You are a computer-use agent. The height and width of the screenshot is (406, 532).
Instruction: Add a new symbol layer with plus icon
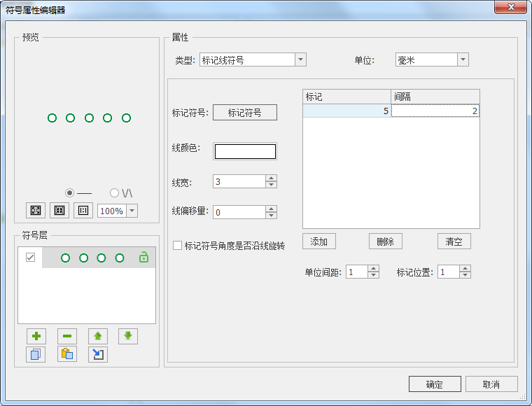click(x=36, y=336)
